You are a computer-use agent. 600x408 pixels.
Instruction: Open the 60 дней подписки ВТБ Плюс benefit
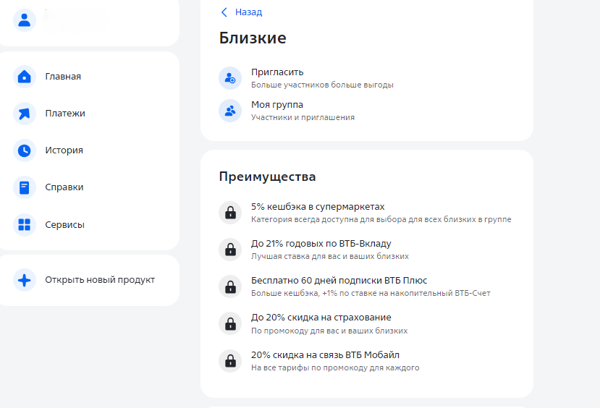click(x=340, y=286)
